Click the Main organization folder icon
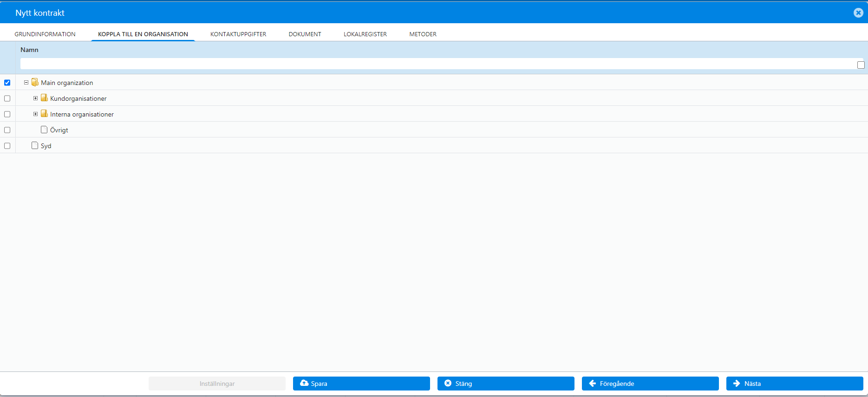 pyautogui.click(x=35, y=82)
